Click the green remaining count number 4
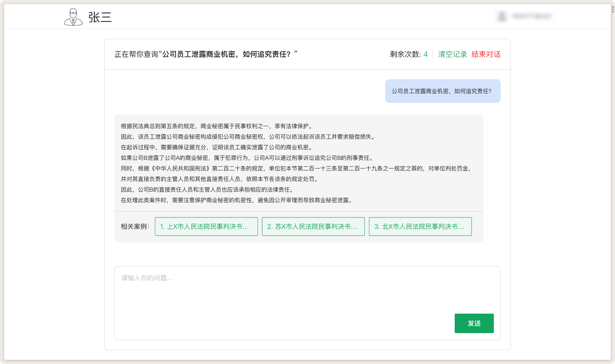 [426, 54]
